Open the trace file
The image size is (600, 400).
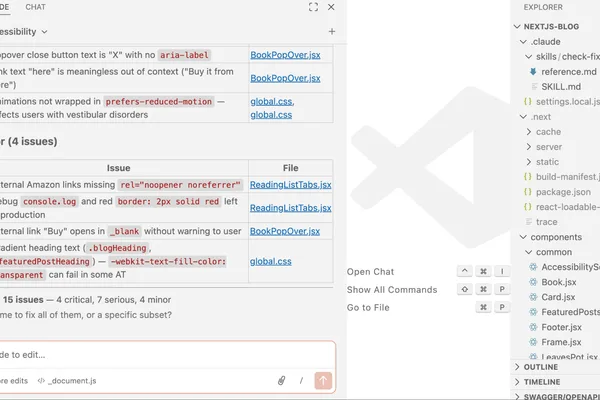pos(546,222)
